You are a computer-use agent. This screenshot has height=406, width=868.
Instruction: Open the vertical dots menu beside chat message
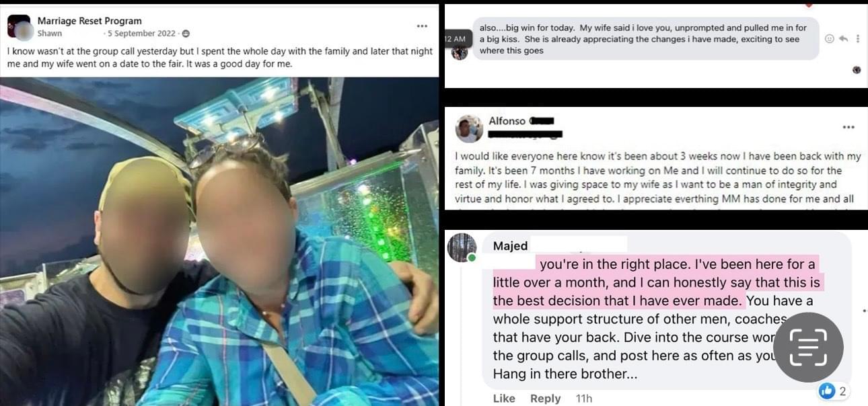857,39
